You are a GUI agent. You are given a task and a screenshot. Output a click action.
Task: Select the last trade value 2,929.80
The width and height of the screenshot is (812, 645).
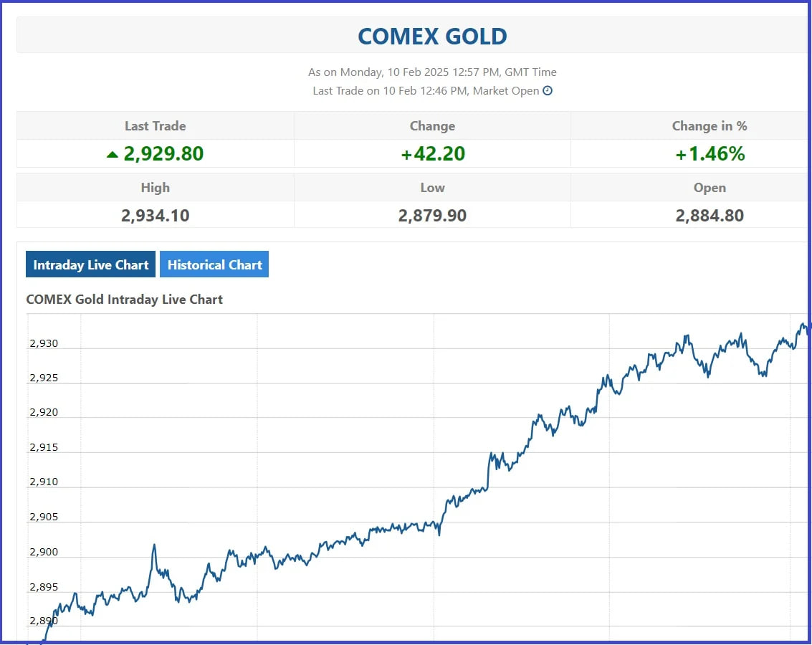point(163,154)
